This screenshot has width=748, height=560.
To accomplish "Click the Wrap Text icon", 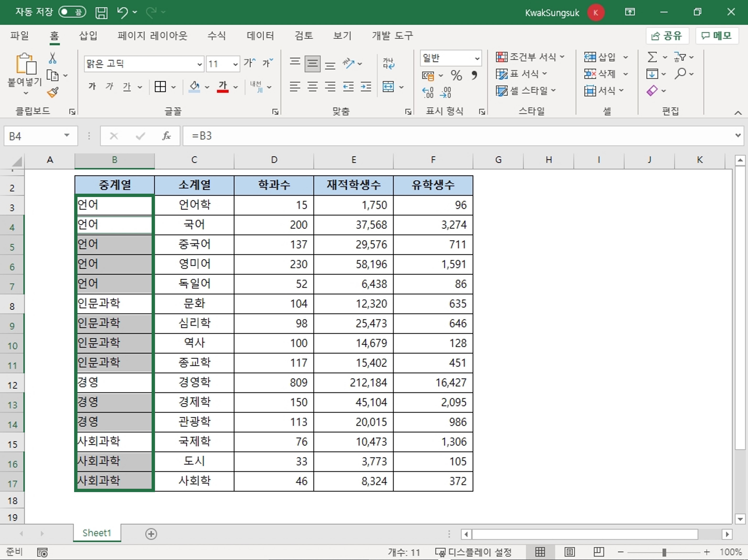I will tap(388, 63).
